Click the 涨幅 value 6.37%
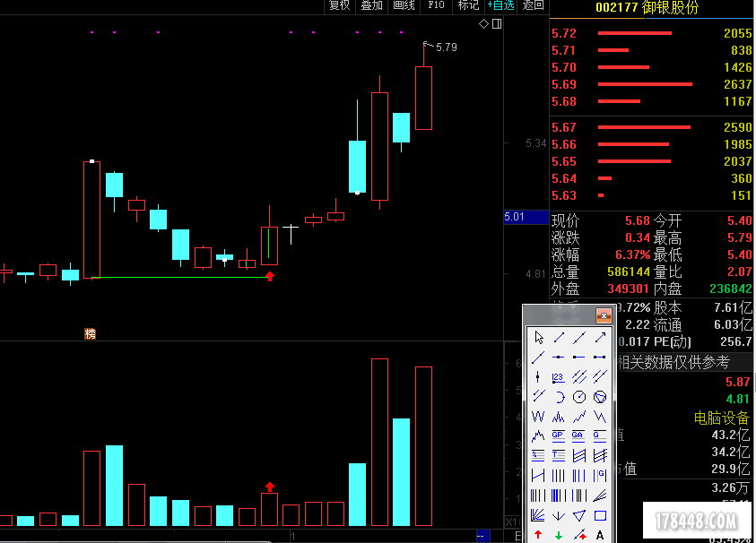756x543 pixels. pos(632,254)
